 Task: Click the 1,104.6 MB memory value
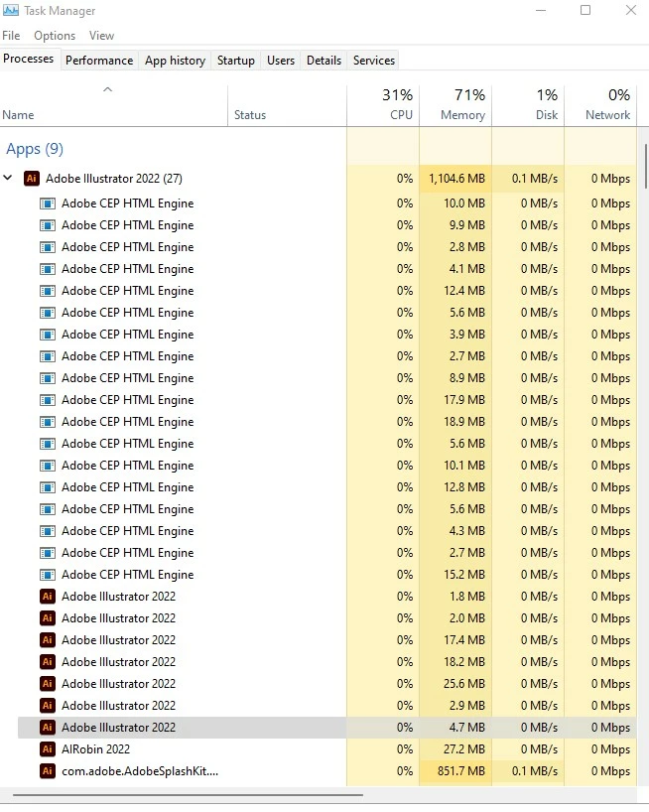[457, 178]
